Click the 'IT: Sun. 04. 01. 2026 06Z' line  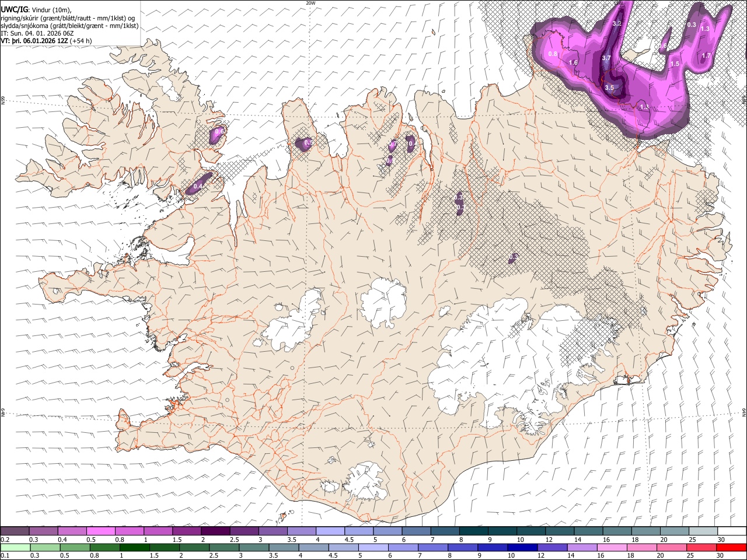37,33
